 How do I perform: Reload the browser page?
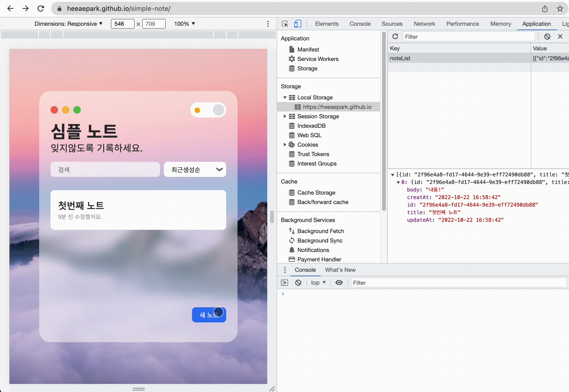(41, 9)
